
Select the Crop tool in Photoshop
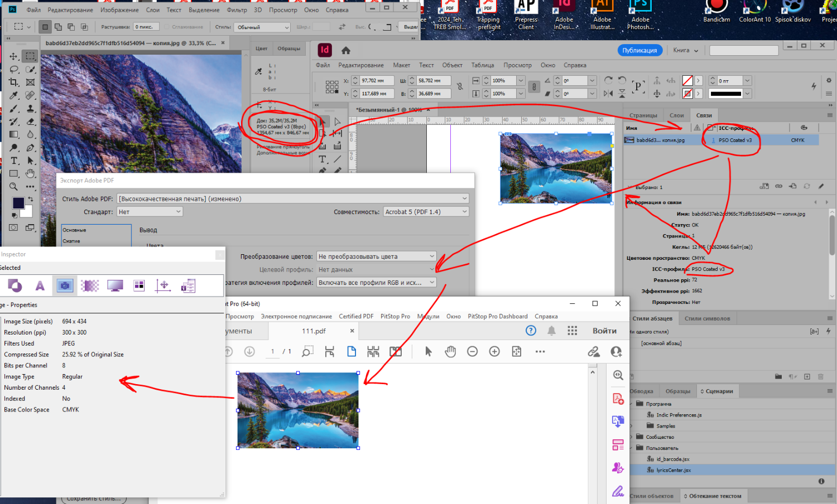(x=14, y=83)
